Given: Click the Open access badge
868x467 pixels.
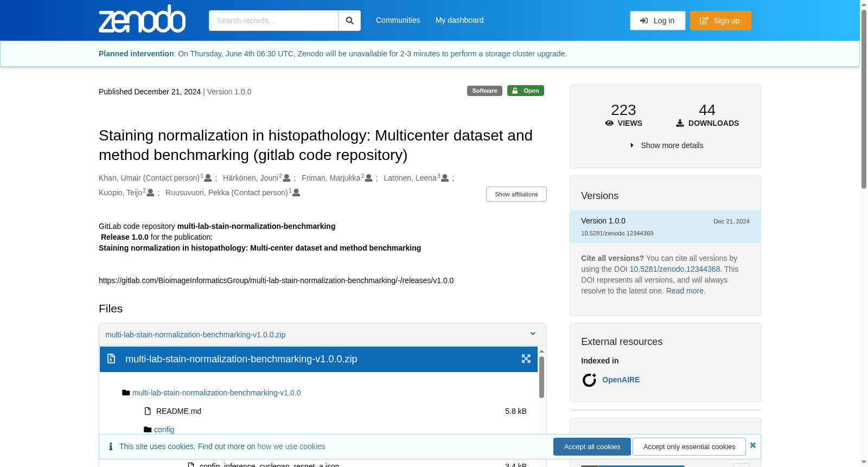Looking at the screenshot, I should coord(526,91).
